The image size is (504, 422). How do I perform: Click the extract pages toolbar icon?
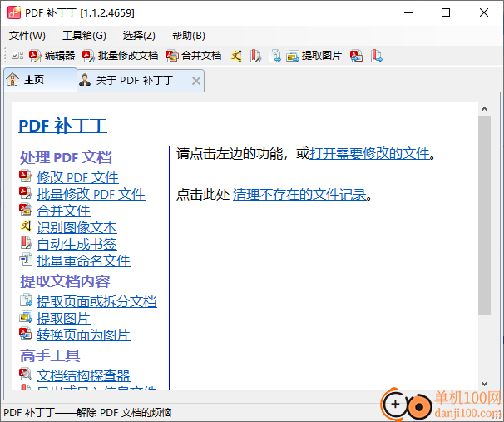click(x=274, y=56)
